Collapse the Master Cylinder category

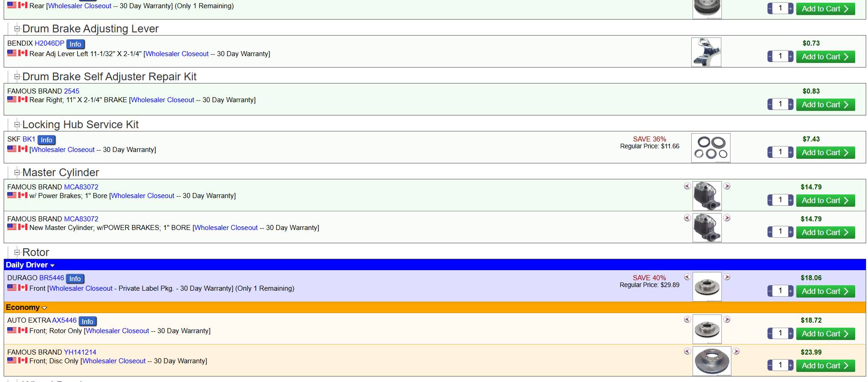17,173
